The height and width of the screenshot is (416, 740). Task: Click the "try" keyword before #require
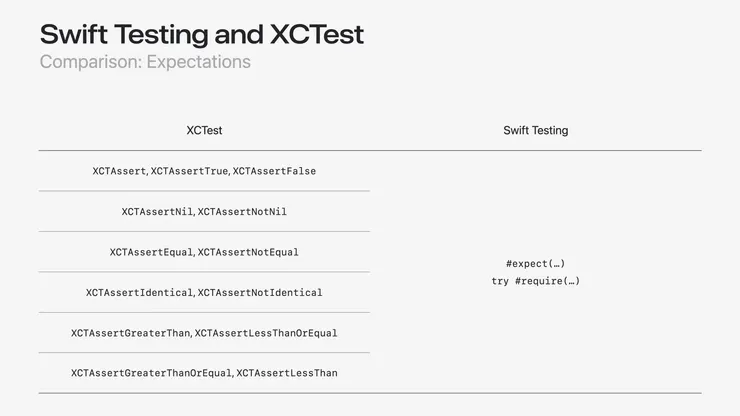[x=500, y=281]
